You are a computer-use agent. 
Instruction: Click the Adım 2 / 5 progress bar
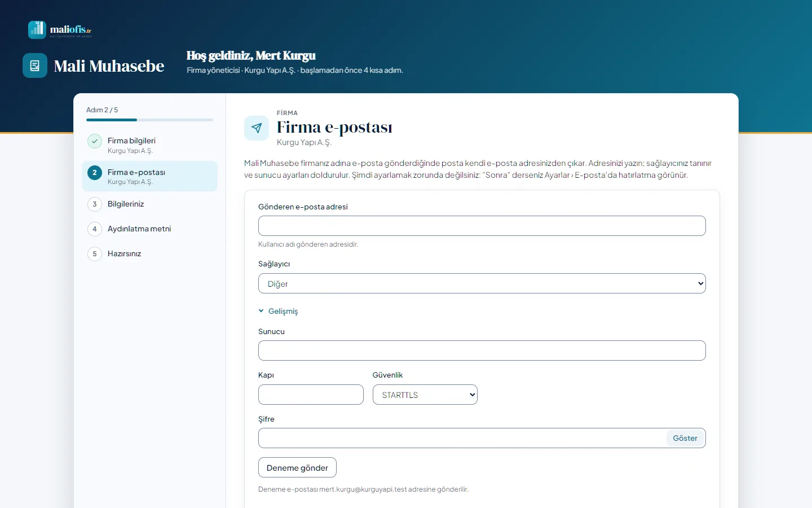(x=149, y=120)
